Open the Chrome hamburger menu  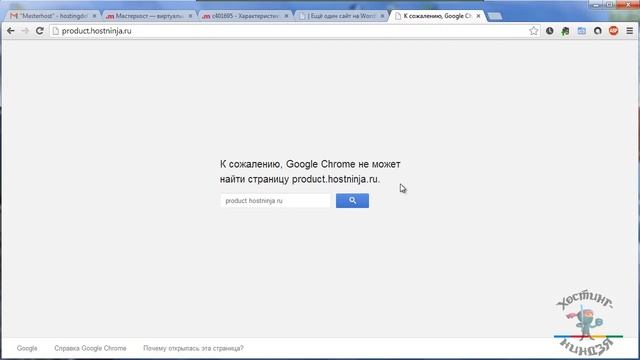(x=630, y=31)
